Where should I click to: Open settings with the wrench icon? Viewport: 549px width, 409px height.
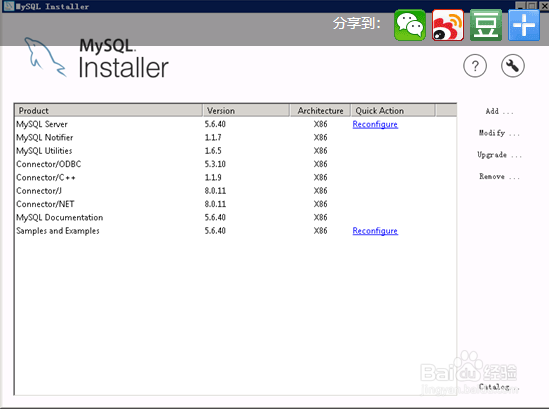[513, 66]
